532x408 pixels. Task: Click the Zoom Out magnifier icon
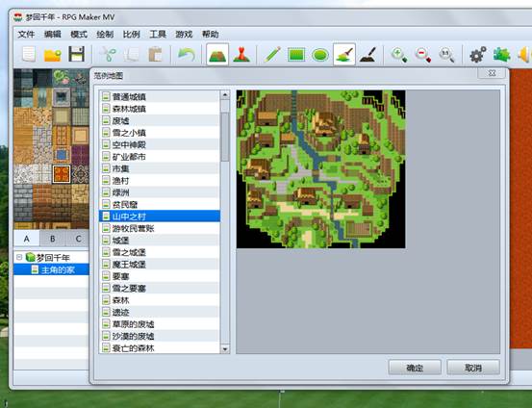click(422, 55)
